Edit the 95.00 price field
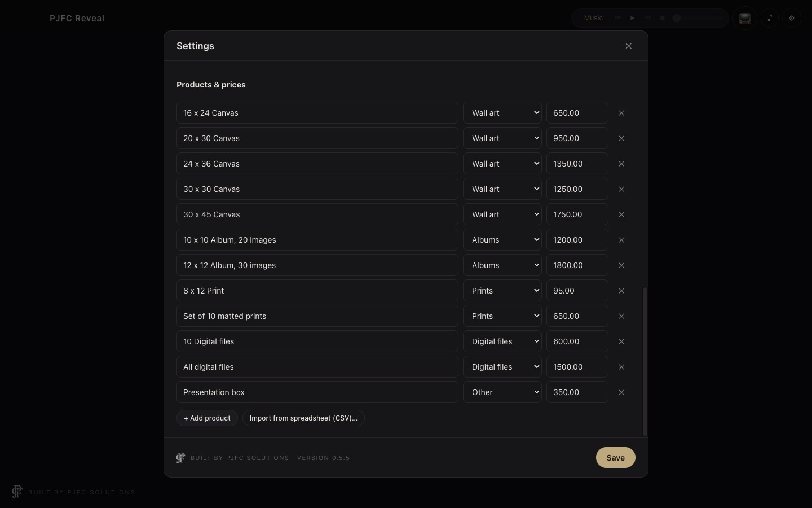Image resolution: width=812 pixels, height=508 pixels. [577, 291]
